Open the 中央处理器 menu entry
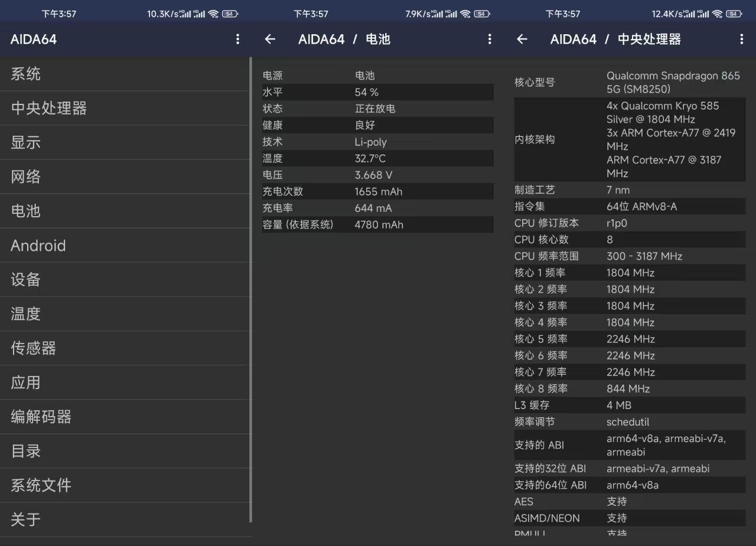 tap(126, 109)
